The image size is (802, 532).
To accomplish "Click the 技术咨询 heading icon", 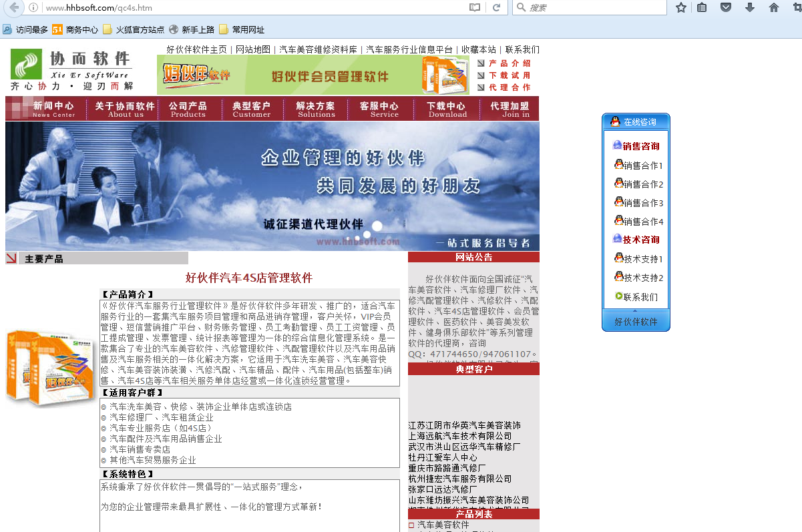I will [617, 238].
